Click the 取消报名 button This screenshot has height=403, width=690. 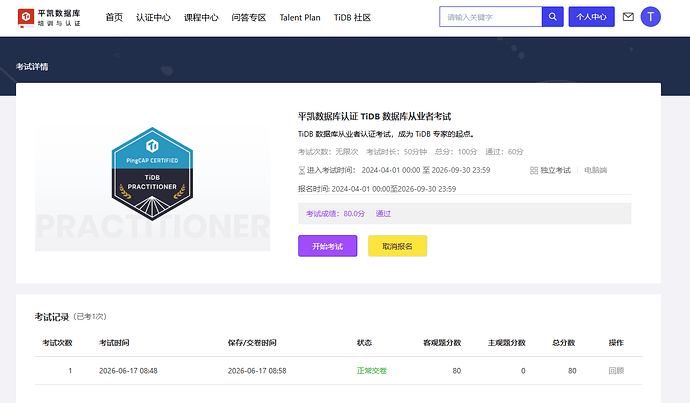tap(397, 246)
